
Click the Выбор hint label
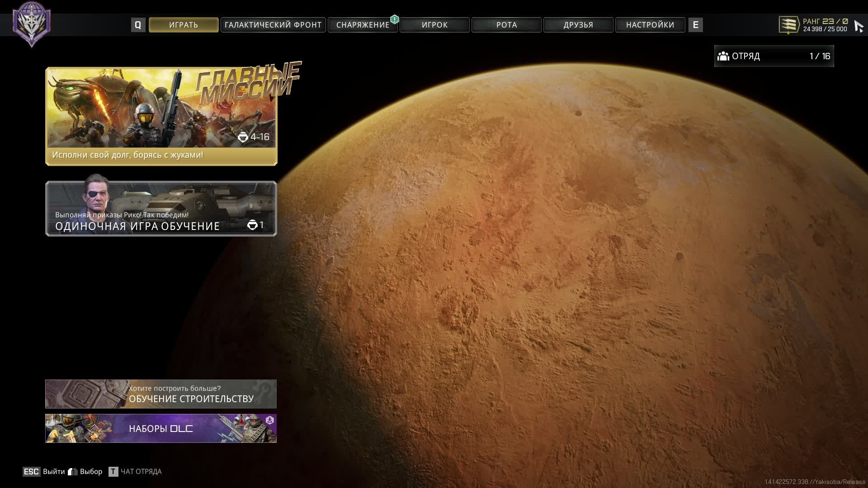click(x=91, y=471)
